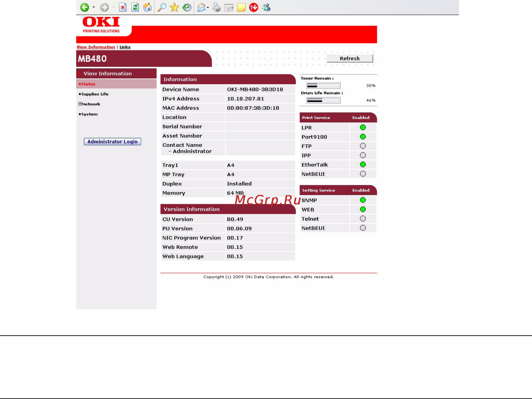Reload the page with the browser refresh icon
This screenshot has height=399, width=532.
[135, 7]
